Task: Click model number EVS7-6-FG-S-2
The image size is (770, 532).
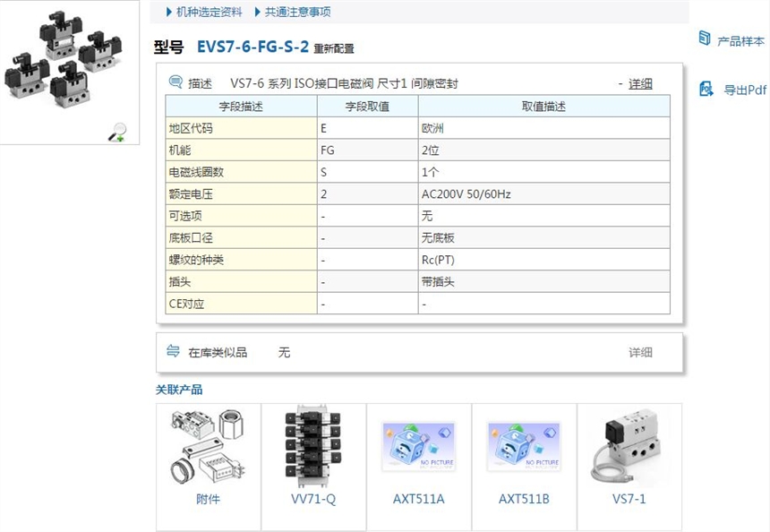Action: (x=252, y=47)
